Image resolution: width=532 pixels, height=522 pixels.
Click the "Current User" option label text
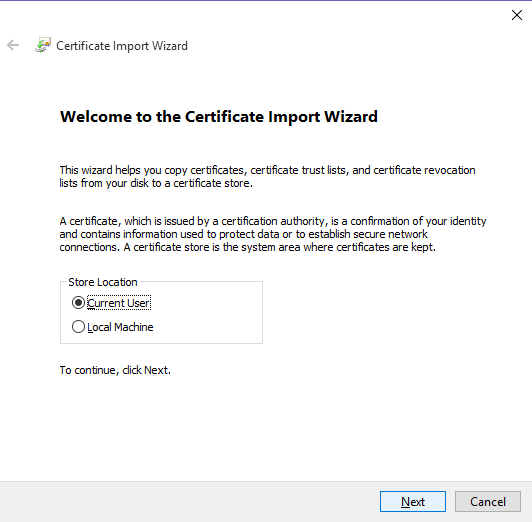click(118, 303)
